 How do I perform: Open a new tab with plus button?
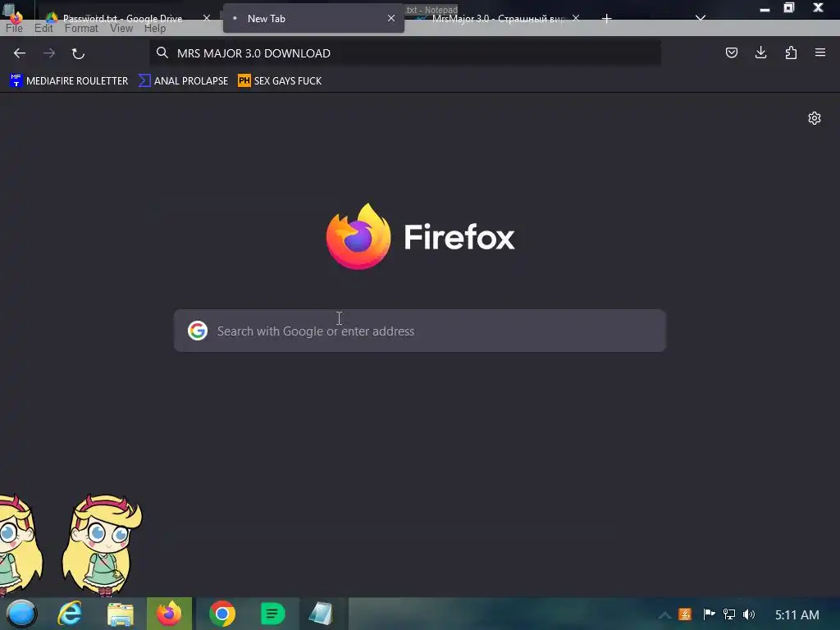point(606,19)
